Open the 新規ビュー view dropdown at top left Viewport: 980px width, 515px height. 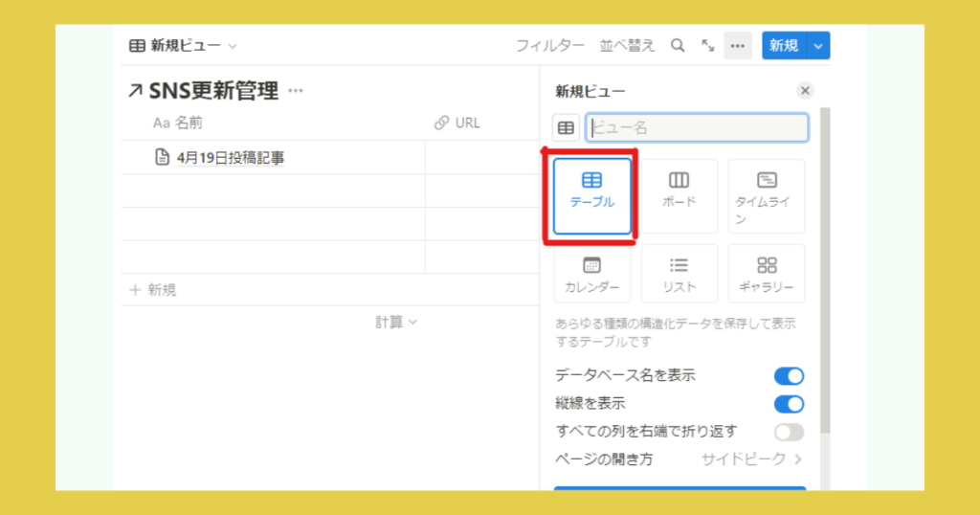[183, 45]
